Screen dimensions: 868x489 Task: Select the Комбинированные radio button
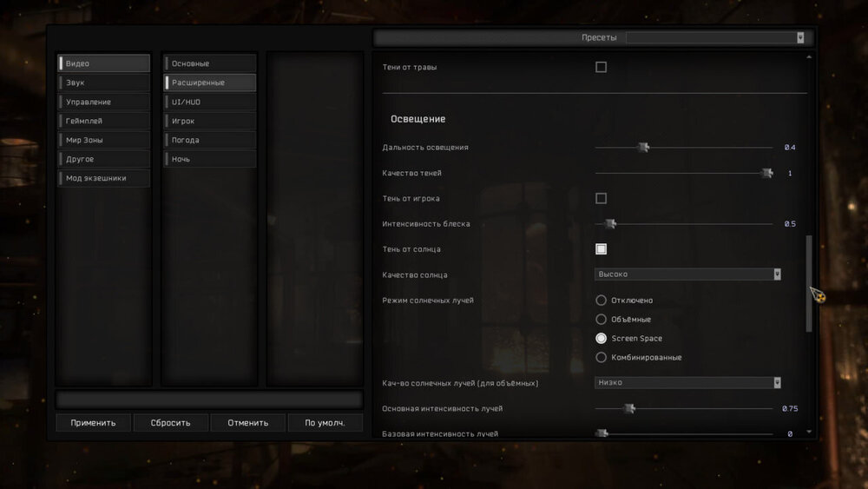601,357
